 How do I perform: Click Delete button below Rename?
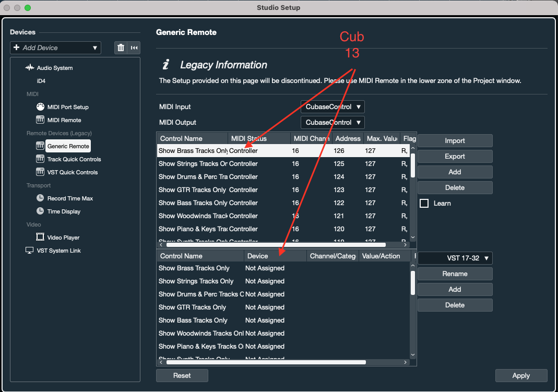455,305
